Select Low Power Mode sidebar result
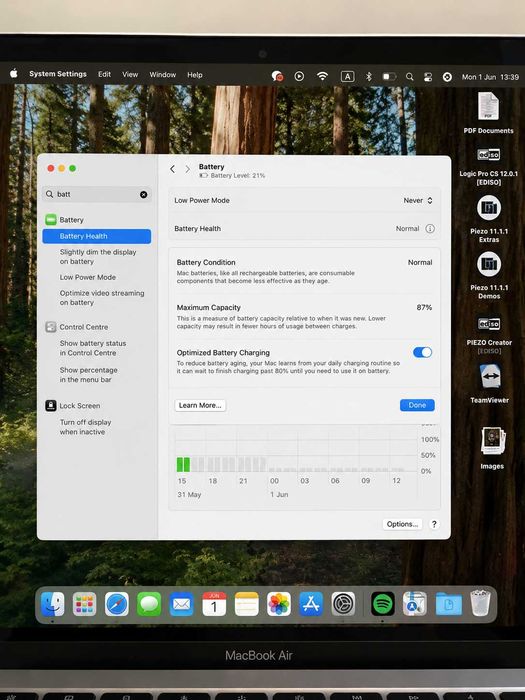The height and width of the screenshot is (700, 525). click(88, 277)
